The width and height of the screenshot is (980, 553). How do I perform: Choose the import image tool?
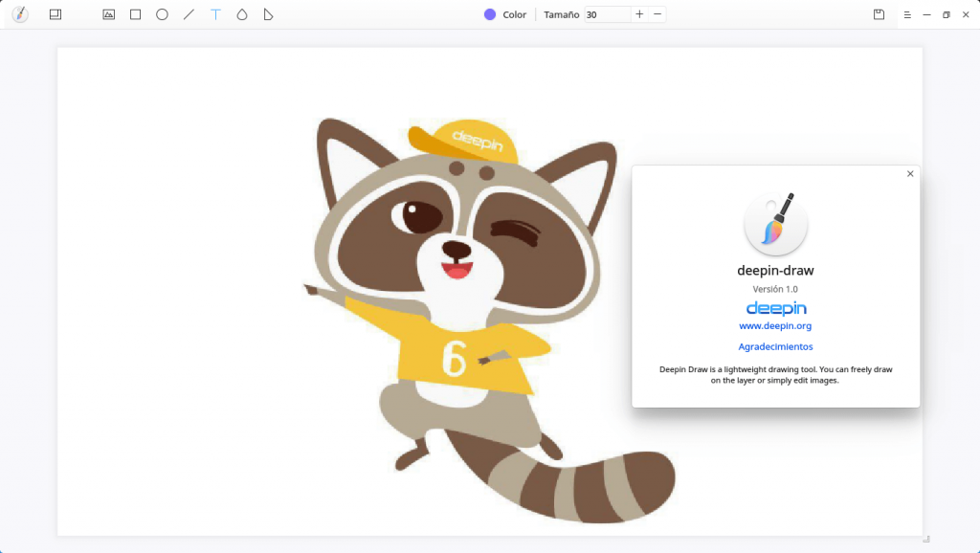coord(109,14)
